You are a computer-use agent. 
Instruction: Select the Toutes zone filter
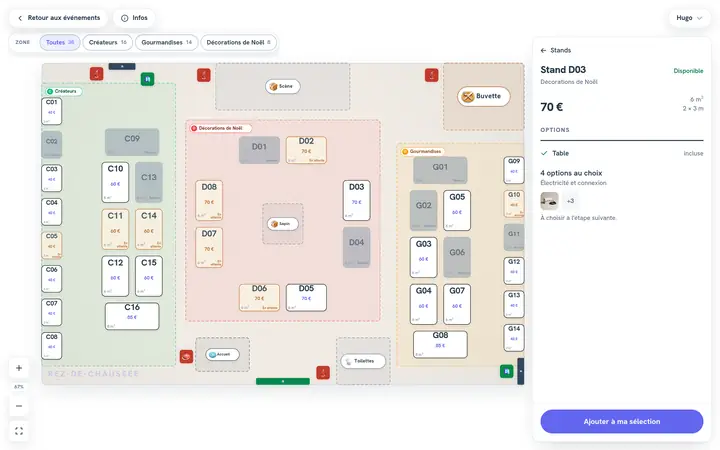click(x=60, y=42)
